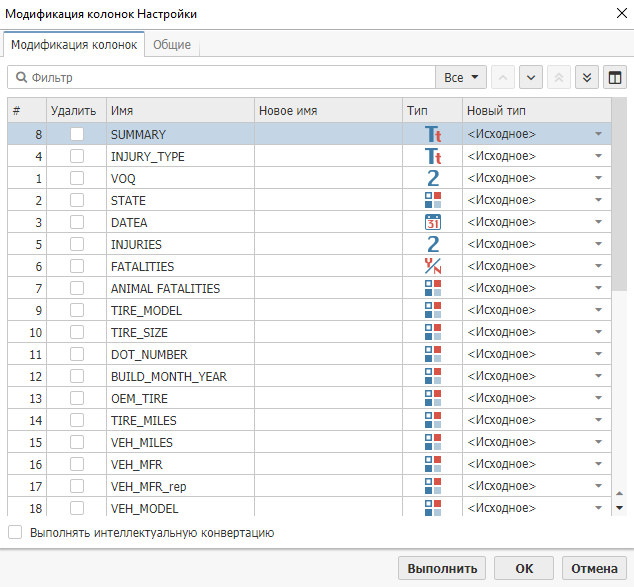Viewport: 634px width, 587px height.
Task: Click the variable type icon for STATE
Action: click(433, 200)
